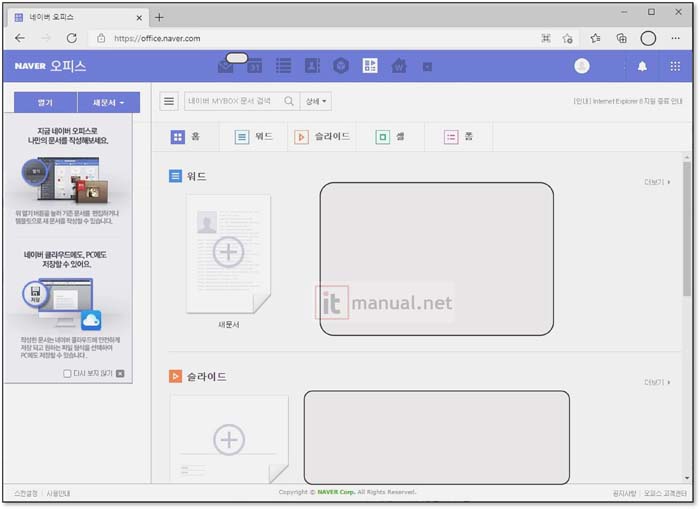Viewport: 700px width, 509px height.
Task: Open the Internet Explorer support notice link
Action: (x=628, y=101)
